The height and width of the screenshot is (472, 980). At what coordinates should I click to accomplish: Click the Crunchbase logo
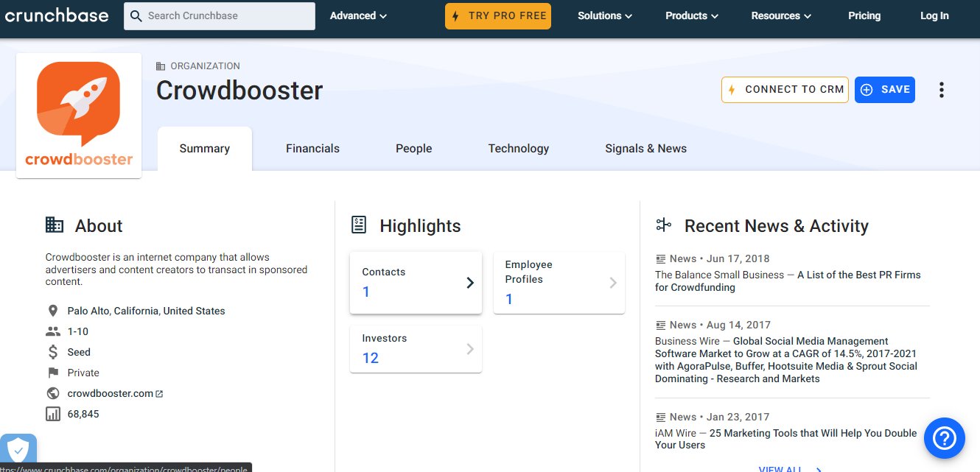(57, 15)
